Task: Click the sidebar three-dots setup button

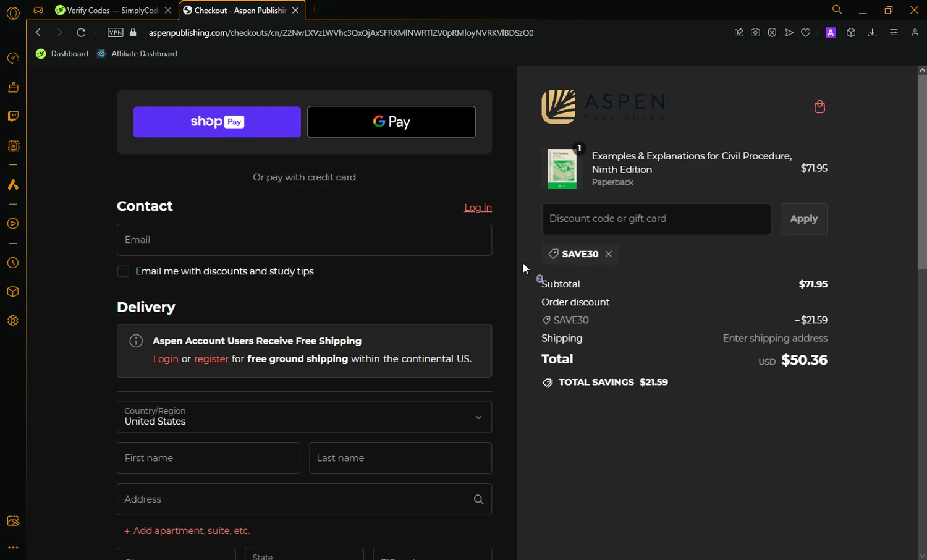Action: click(13, 548)
